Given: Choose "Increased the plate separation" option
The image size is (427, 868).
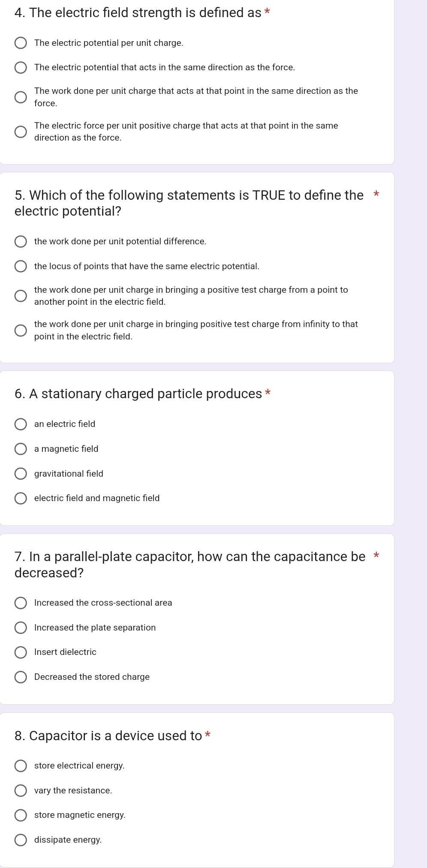Looking at the screenshot, I should (21, 628).
